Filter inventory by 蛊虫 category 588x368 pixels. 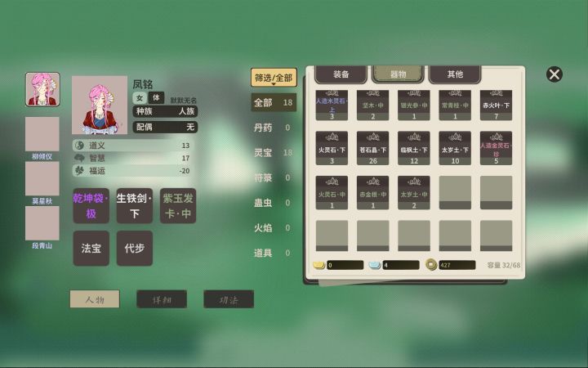[274, 203]
